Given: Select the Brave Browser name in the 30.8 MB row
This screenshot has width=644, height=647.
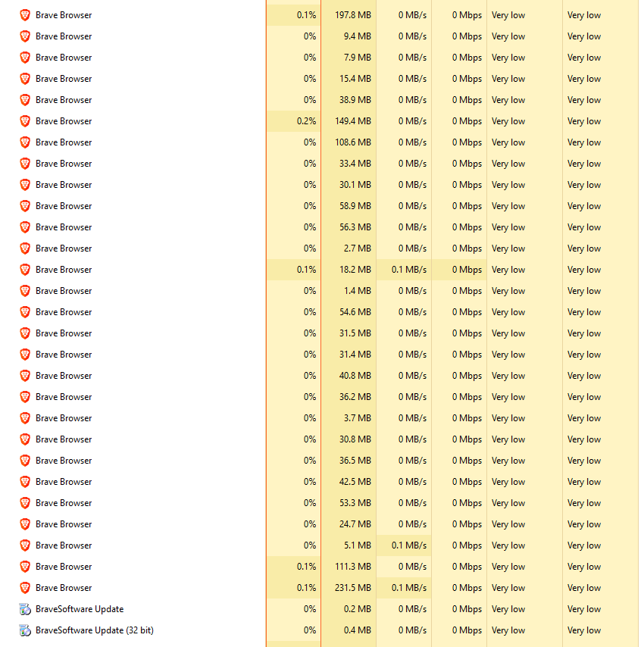Looking at the screenshot, I should 64,439.
